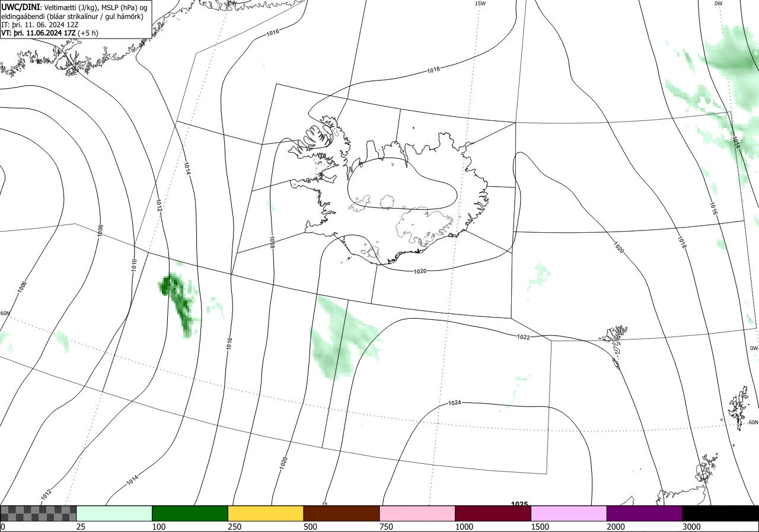The image size is (759, 532).
Task: Select the pink 750–1000 legend swatch
Action: pyautogui.click(x=417, y=513)
